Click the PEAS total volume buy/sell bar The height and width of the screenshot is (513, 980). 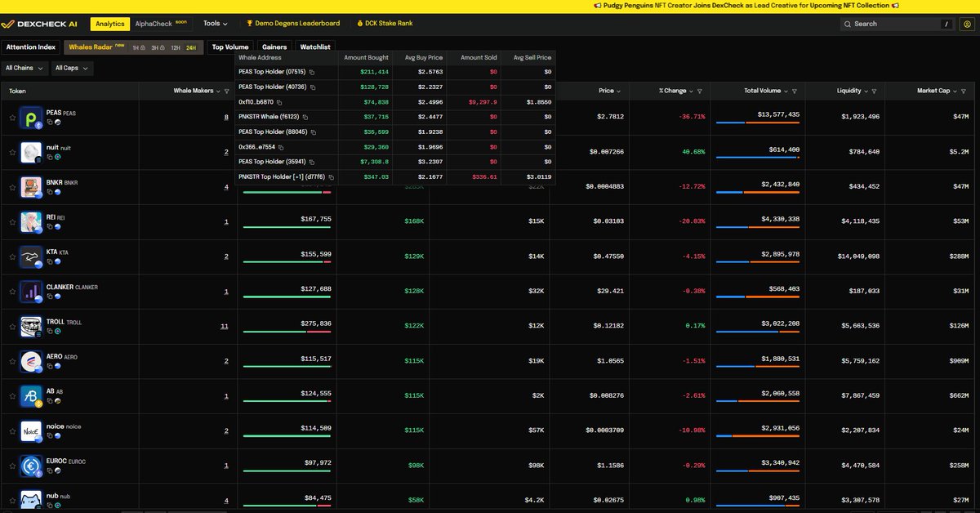[757, 123]
